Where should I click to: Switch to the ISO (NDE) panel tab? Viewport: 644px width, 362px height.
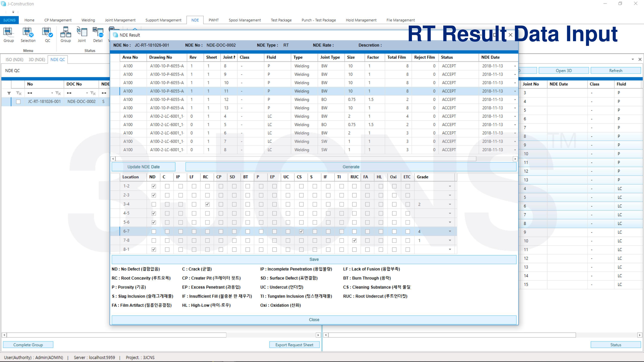(x=15, y=59)
